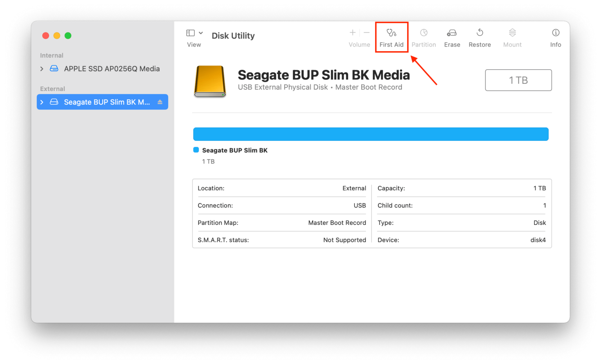The image size is (601, 364).
Task: Run First Aid on the selected disk
Action: coord(391,37)
